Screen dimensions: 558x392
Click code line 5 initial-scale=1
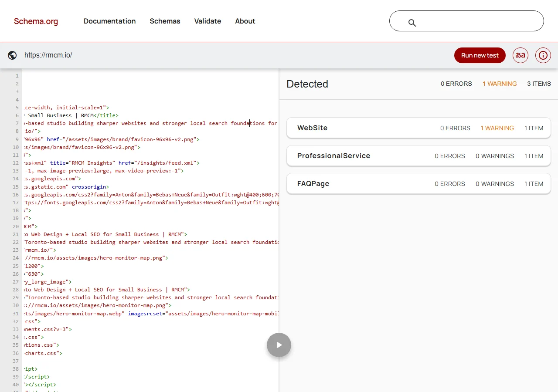(x=66, y=108)
